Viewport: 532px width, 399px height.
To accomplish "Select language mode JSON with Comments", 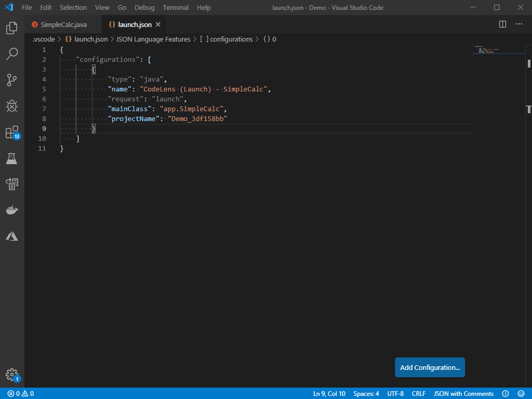I will (463, 394).
